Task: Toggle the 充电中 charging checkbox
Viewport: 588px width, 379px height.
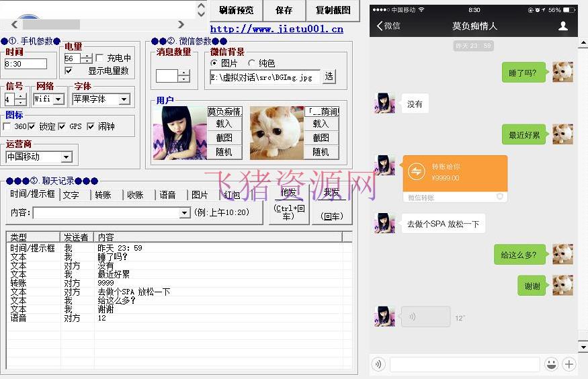Action: (x=99, y=58)
